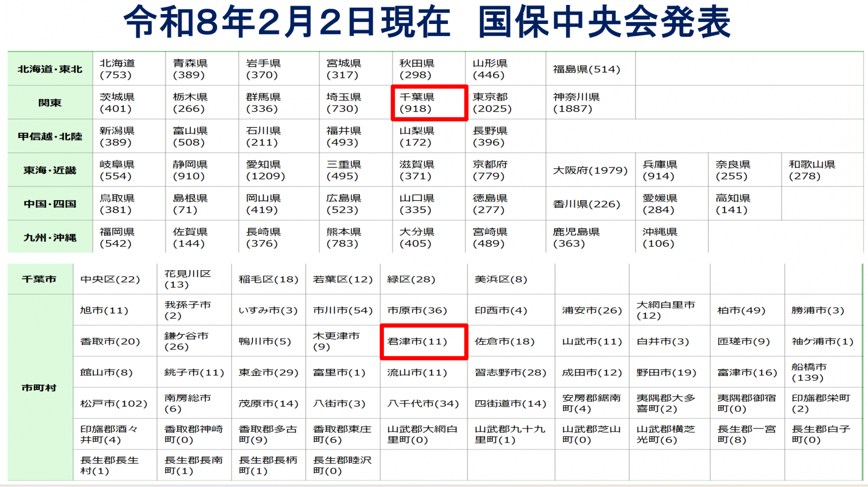The height and width of the screenshot is (487, 868).
Task: Click the 大阪府(1979) cell
Action: pyautogui.click(x=590, y=170)
